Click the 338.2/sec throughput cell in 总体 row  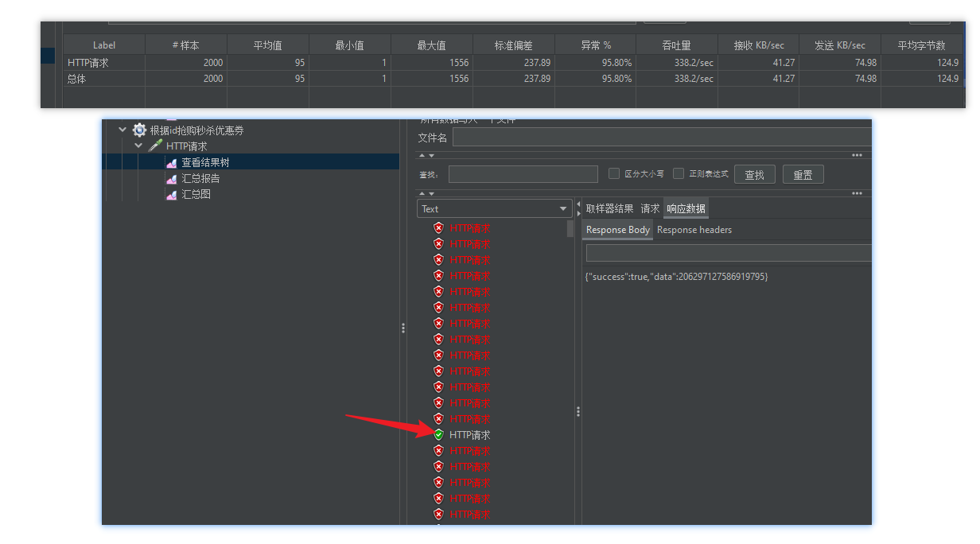coord(677,79)
